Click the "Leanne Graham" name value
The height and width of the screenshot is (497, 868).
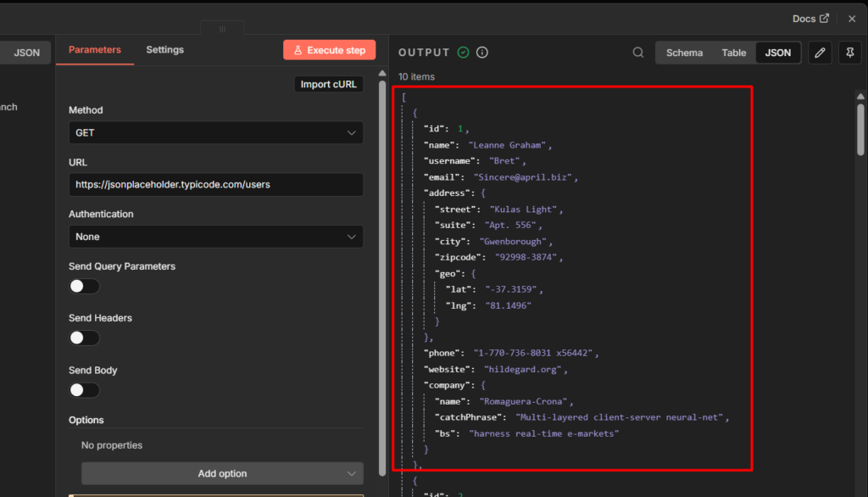coord(507,145)
